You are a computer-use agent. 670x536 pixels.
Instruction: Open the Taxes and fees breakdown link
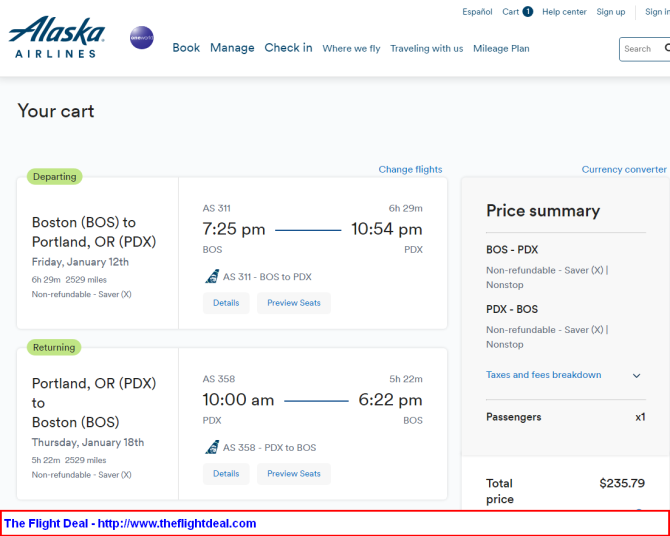point(544,375)
